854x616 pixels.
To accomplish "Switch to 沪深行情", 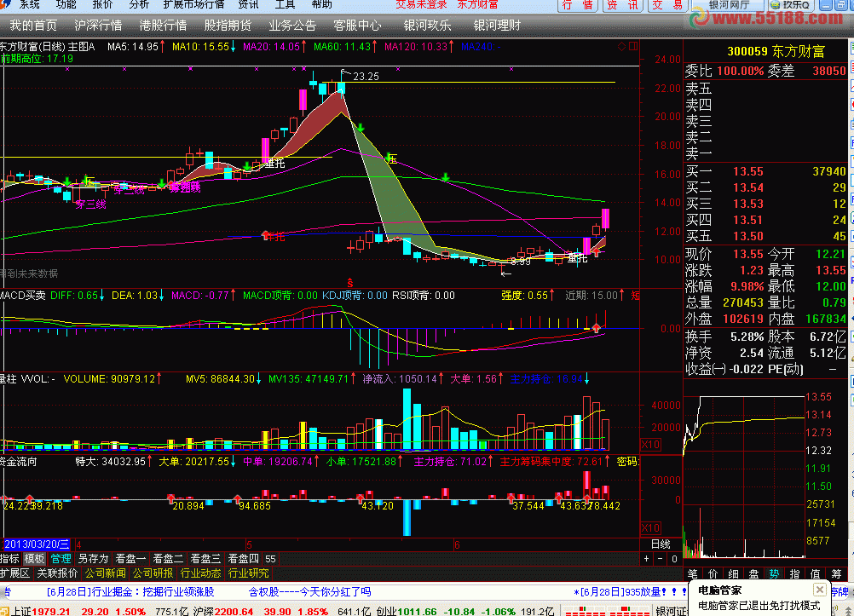I will coord(98,25).
